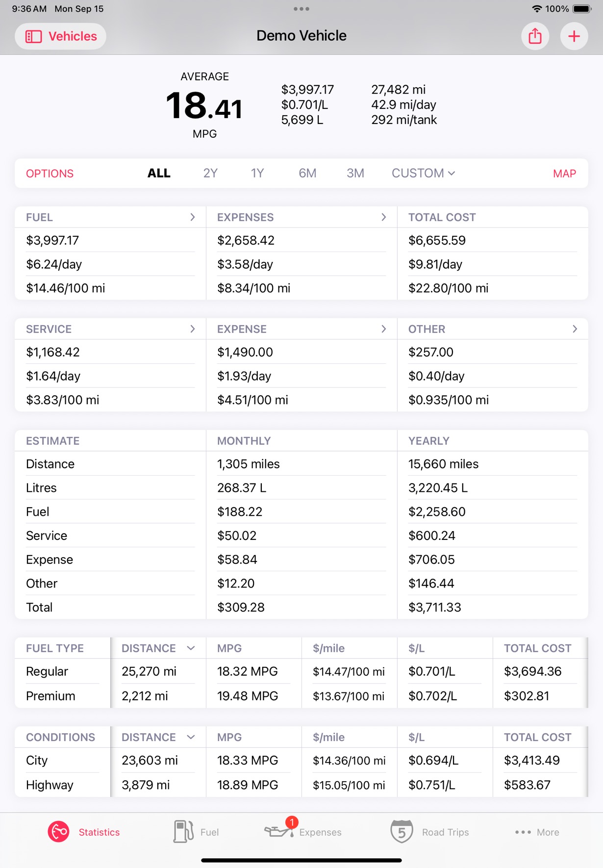This screenshot has width=603, height=868.
Task: Tap the plus icon to add entry
Action: 574,36
